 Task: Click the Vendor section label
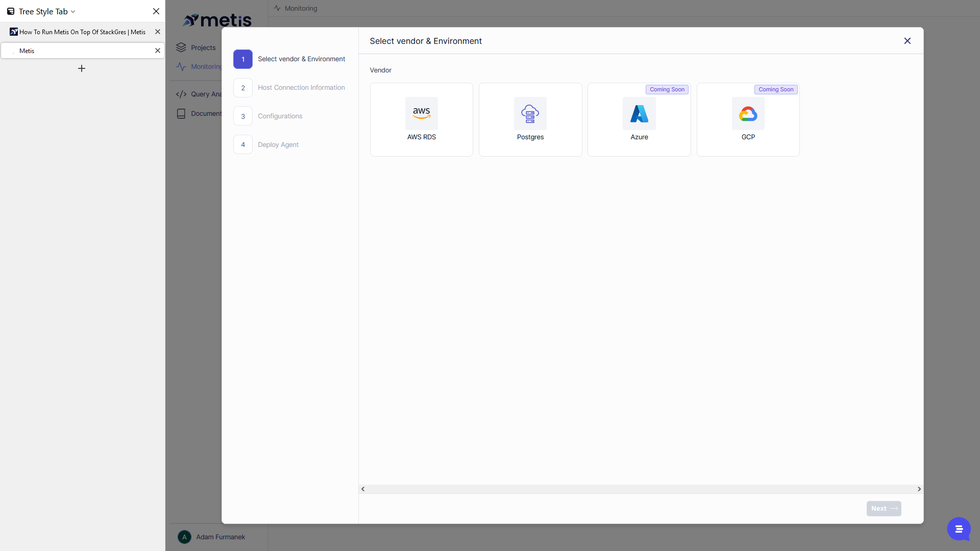(x=381, y=70)
